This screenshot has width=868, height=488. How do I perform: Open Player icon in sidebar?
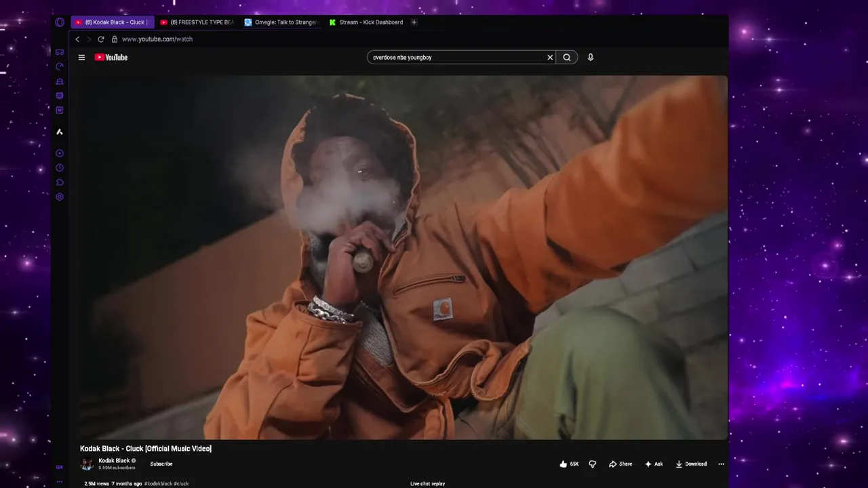[x=60, y=153]
